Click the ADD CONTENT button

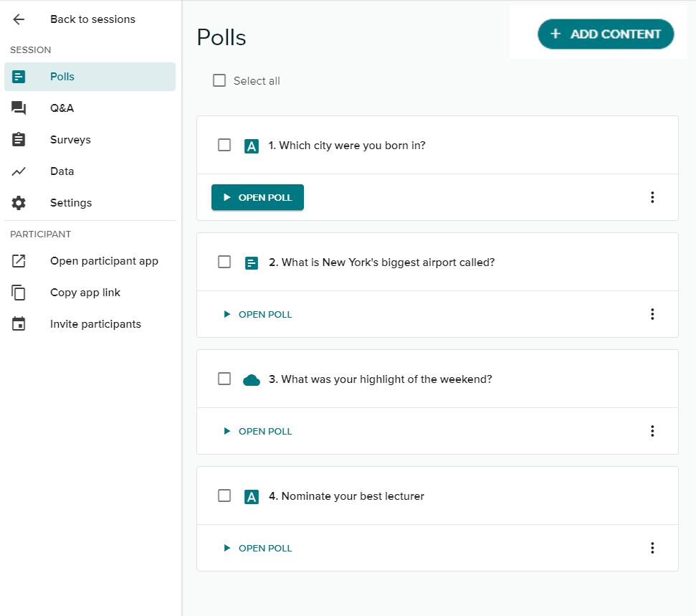(606, 34)
